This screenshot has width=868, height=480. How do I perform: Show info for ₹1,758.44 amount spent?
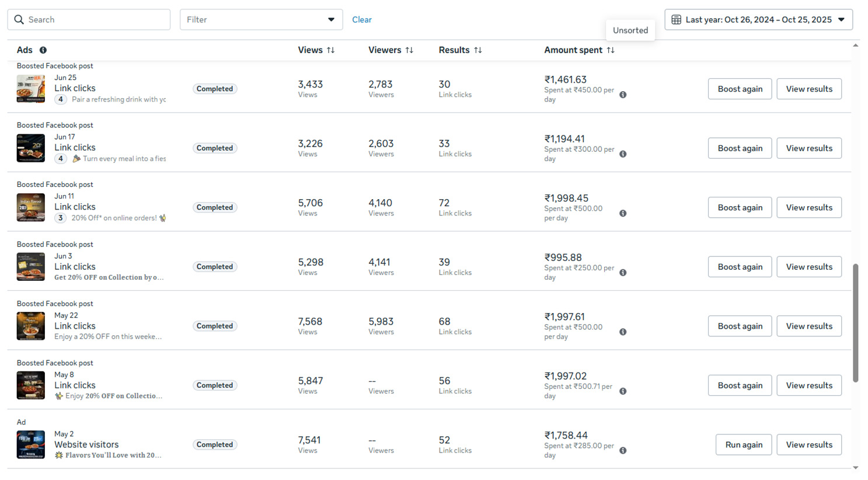[623, 451]
